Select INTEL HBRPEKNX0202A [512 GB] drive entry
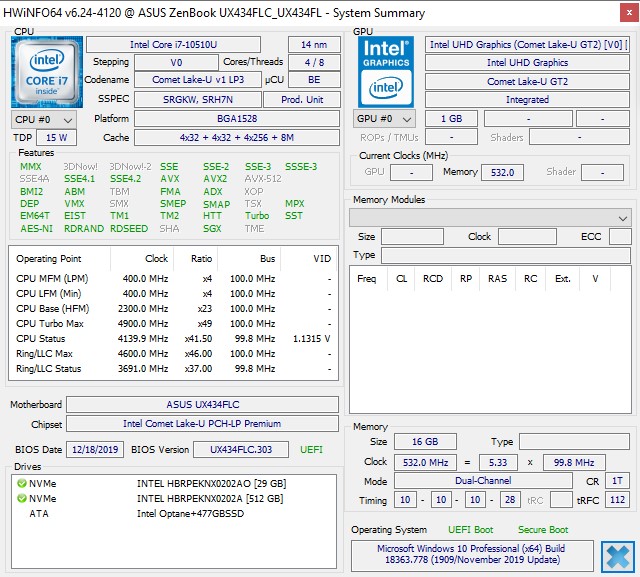The image size is (640, 577). (x=173, y=498)
